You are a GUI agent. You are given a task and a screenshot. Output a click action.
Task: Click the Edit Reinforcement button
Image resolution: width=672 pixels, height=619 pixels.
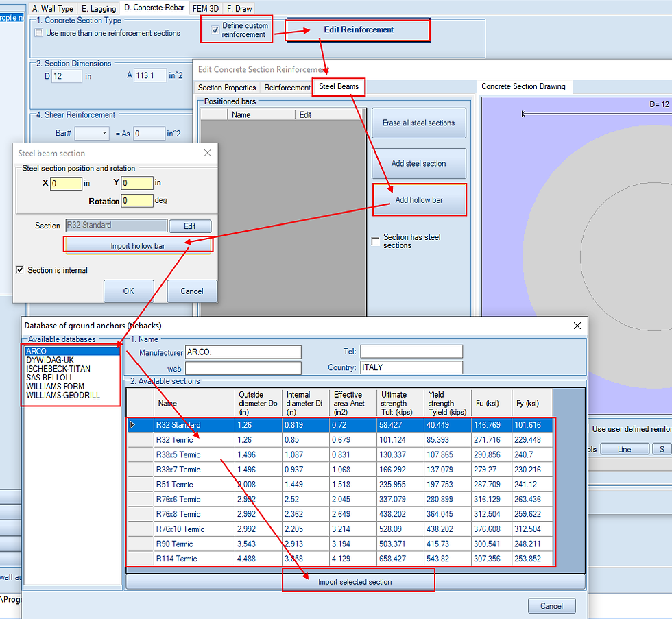pyautogui.click(x=358, y=29)
